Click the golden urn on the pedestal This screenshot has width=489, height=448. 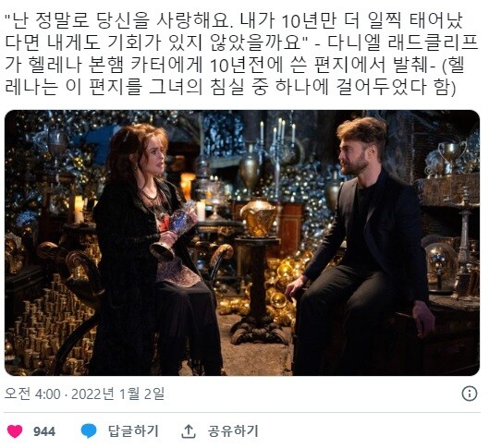click(x=258, y=217)
